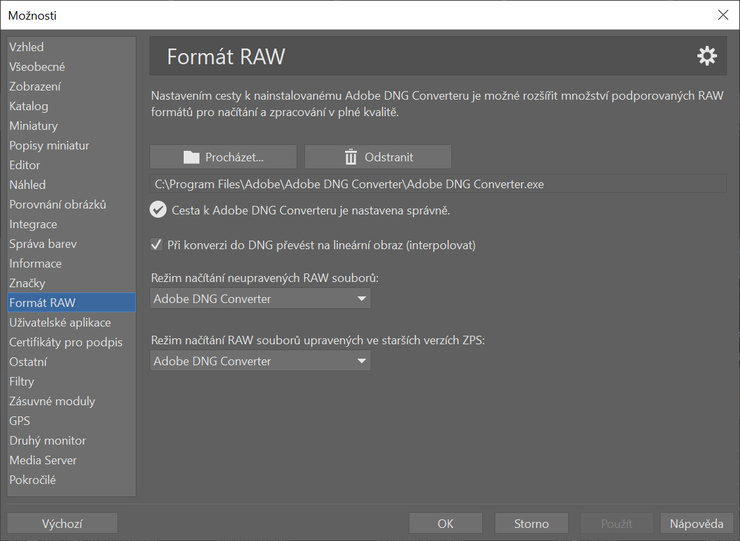Select the Náhled category
This screenshot has height=541, width=740.
pos(71,185)
